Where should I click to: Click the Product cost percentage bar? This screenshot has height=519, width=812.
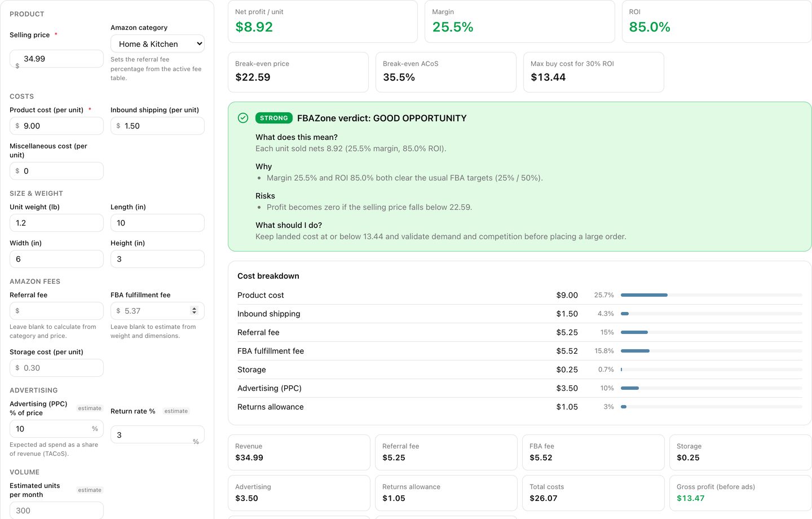click(711, 295)
